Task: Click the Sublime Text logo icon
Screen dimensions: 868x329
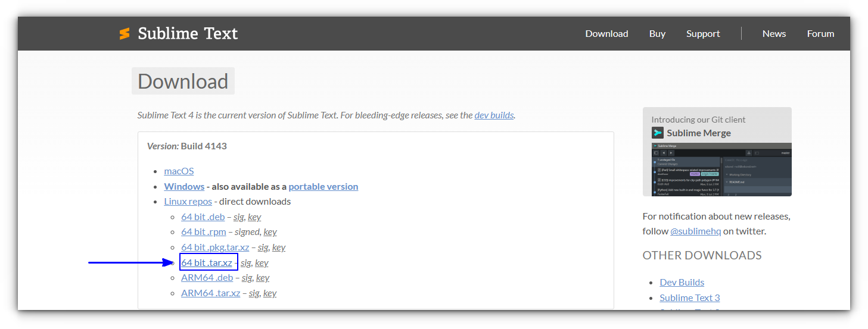Action: tap(125, 34)
